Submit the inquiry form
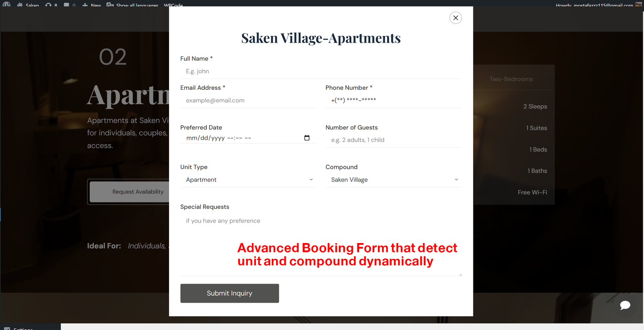This screenshot has width=644, height=330. 229,293
